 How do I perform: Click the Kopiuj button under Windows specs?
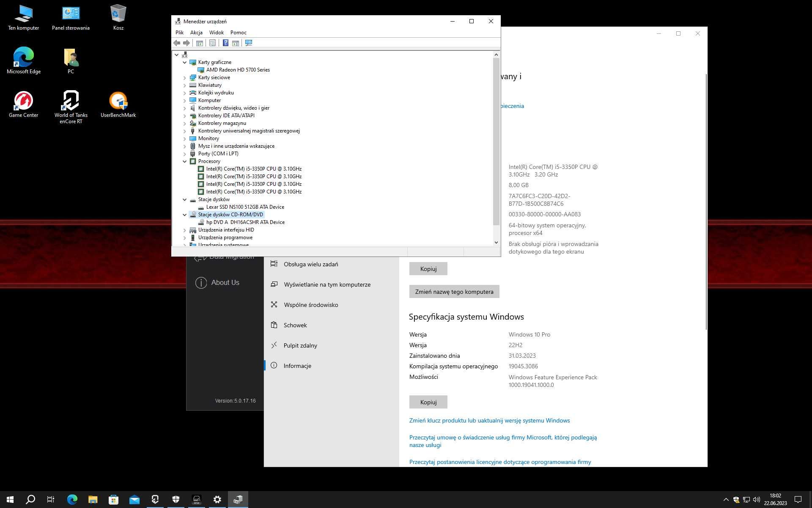coord(428,402)
